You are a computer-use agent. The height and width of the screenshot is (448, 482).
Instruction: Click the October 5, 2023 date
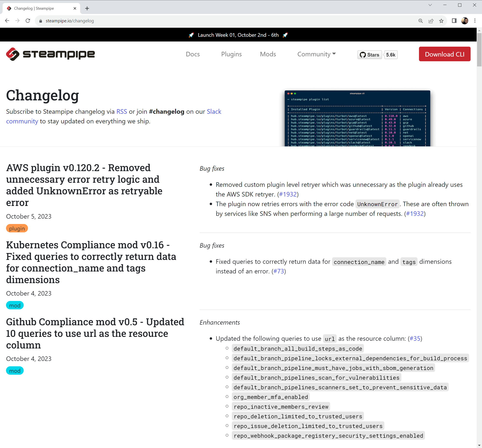tap(29, 216)
